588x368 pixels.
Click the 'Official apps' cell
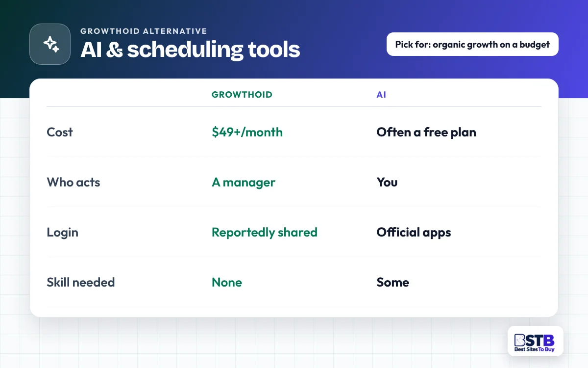pos(414,233)
